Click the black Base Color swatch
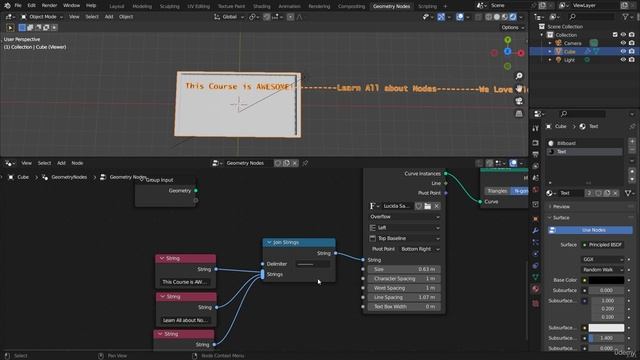Screen dimensions: 640x360 606,280
